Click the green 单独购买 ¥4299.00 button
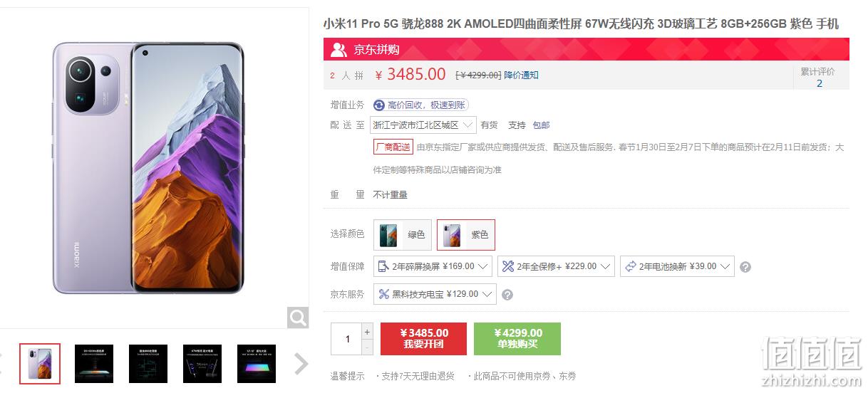This screenshot has width=868, height=393. coord(517,339)
